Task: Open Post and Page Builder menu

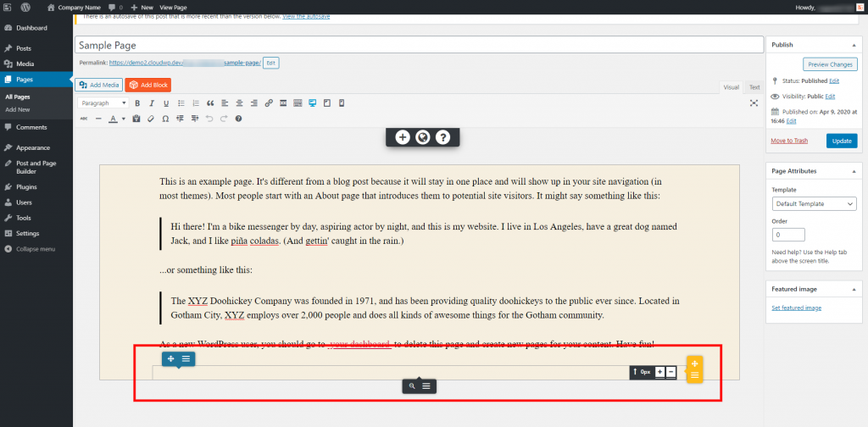Action: (x=36, y=167)
